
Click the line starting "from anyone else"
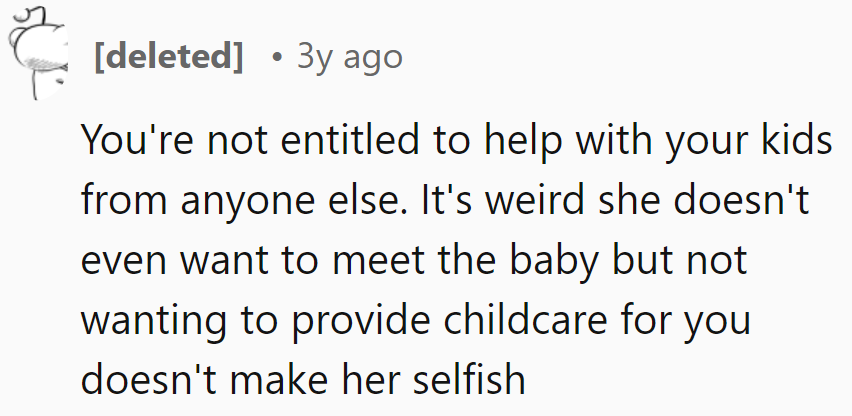coord(446,201)
